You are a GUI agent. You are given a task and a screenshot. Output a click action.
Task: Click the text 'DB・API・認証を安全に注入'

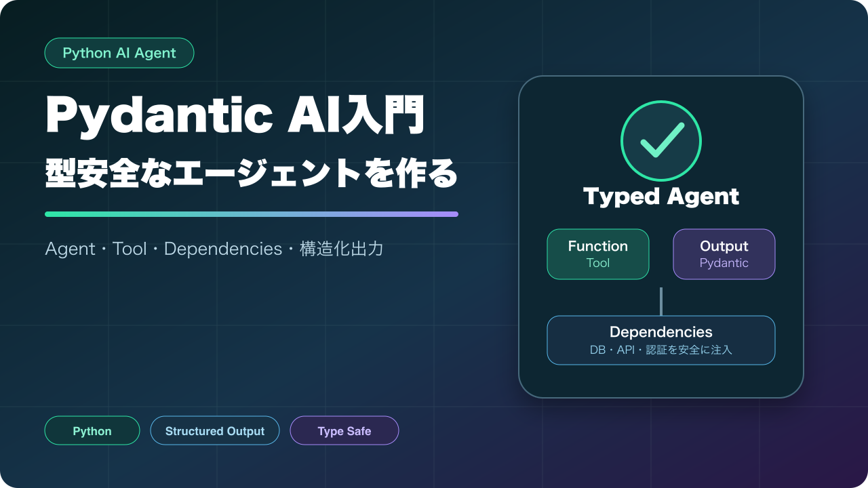point(661,350)
